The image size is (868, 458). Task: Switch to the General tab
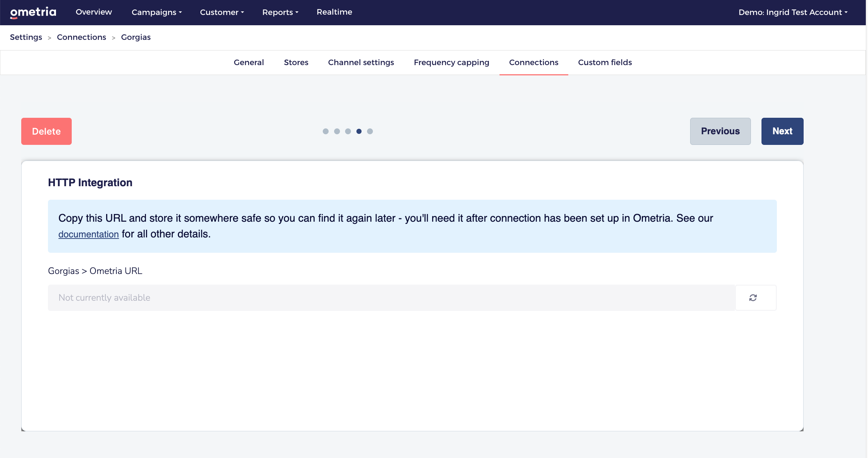(x=249, y=63)
